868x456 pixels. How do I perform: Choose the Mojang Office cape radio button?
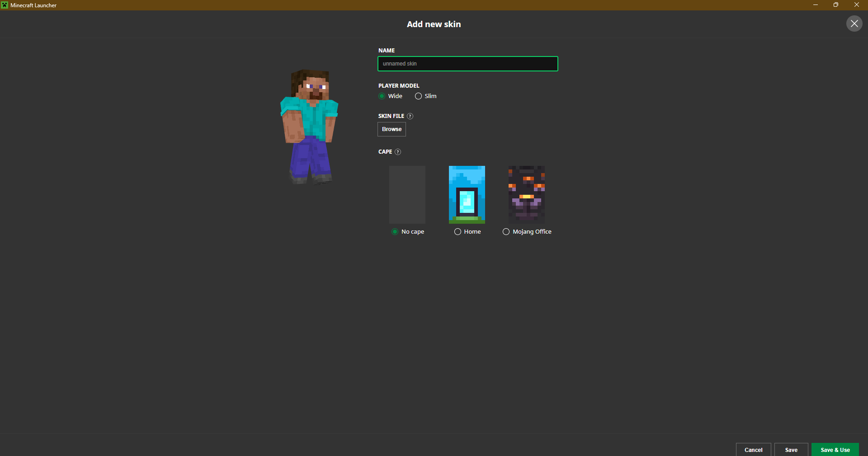pos(506,232)
